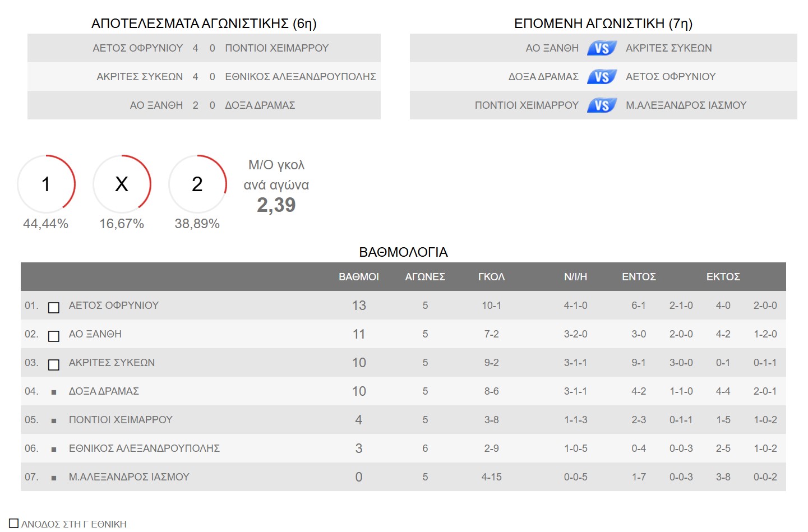Click the ΑΕΤΟΣ ΟΦΡΥΝΙΟΥ 4-0 result row

point(204,48)
